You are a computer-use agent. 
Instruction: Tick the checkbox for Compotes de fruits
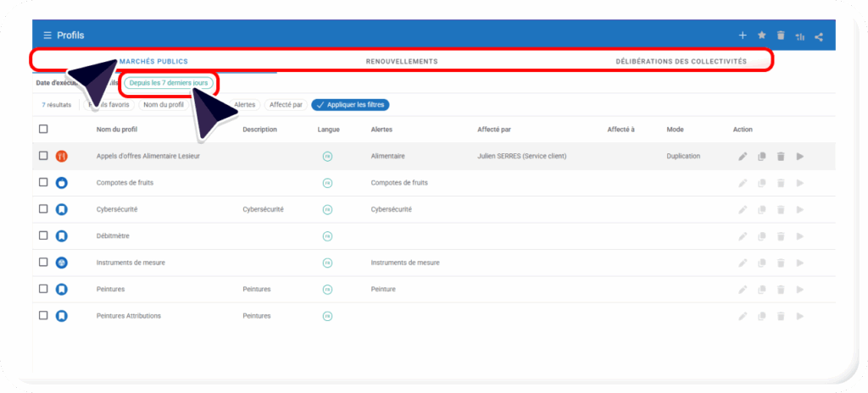coord(43,182)
